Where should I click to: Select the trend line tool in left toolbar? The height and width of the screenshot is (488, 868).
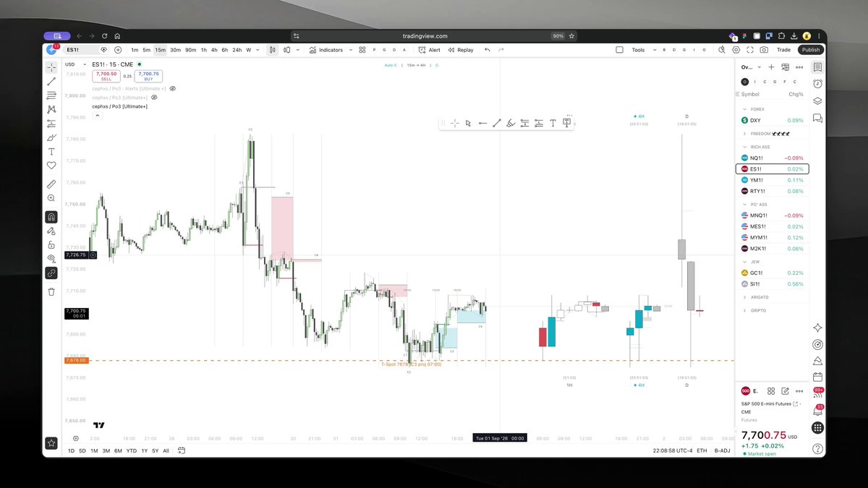click(51, 81)
